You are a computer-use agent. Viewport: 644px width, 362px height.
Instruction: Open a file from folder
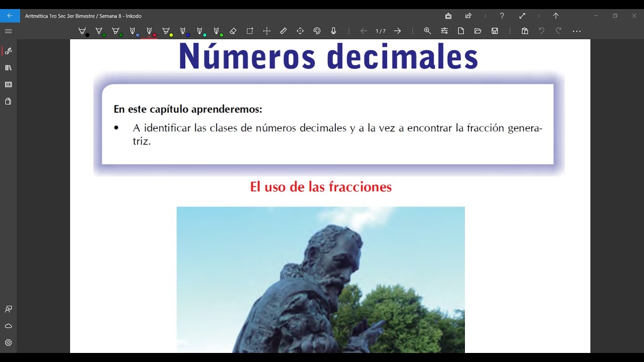(478, 31)
